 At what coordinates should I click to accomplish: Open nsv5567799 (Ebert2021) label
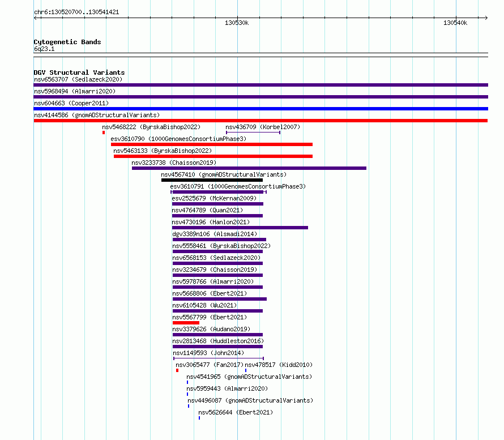210,317
